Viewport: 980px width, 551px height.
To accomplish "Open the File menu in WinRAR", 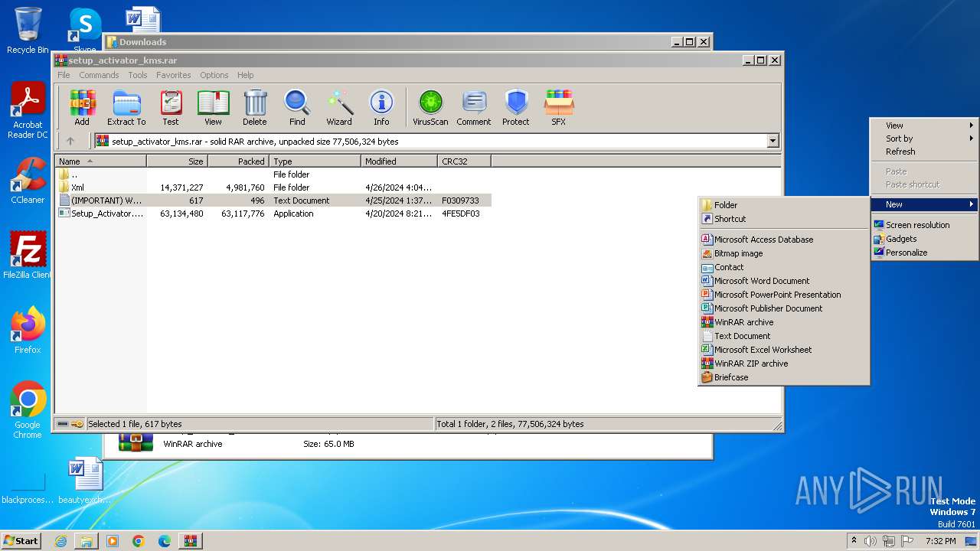I will click(x=64, y=75).
